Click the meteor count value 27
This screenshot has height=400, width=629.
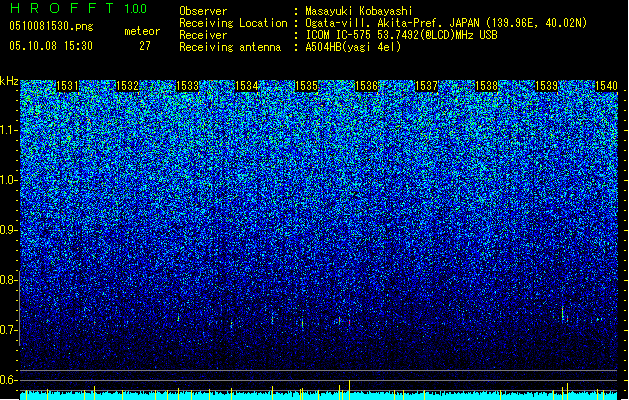(145, 46)
